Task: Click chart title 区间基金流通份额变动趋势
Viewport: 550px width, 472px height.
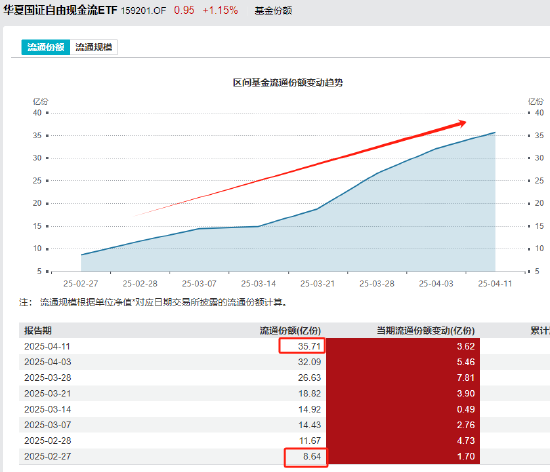Action: [288, 83]
